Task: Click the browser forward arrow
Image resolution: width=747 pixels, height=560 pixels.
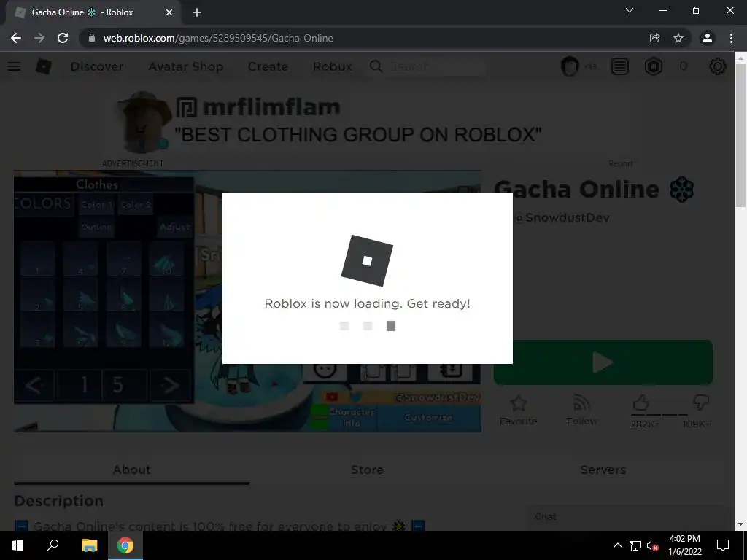Action: click(x=39, y=38)
